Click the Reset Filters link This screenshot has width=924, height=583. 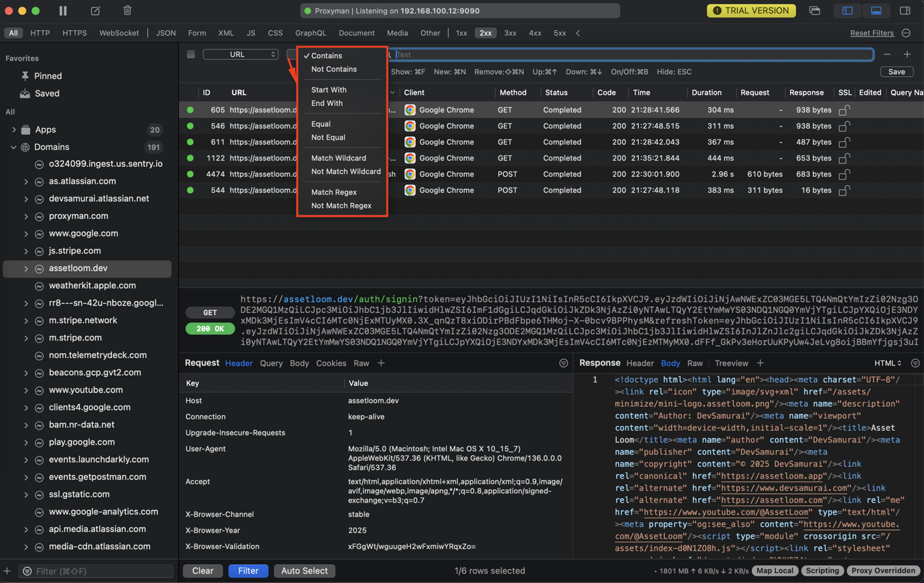872,33
